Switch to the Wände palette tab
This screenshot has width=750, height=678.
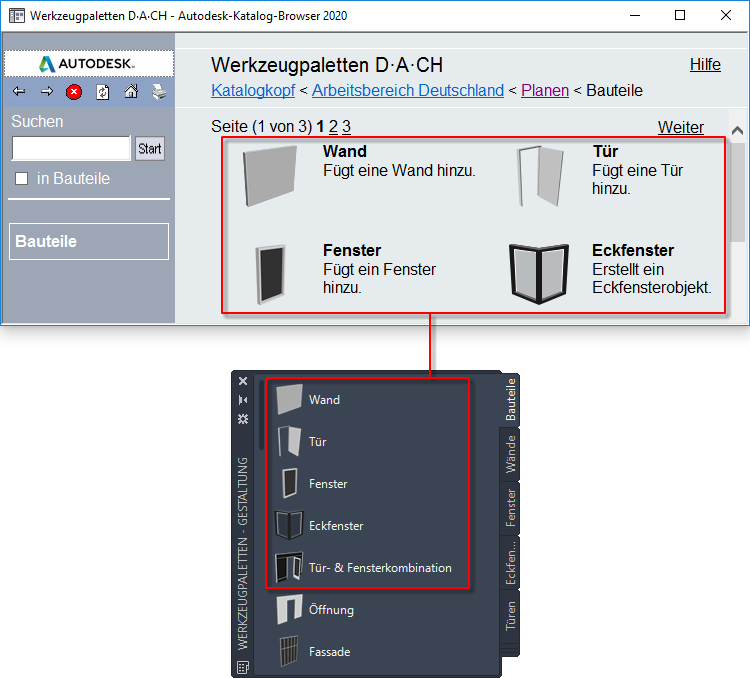pyautogui.click(x=510, y=454)
